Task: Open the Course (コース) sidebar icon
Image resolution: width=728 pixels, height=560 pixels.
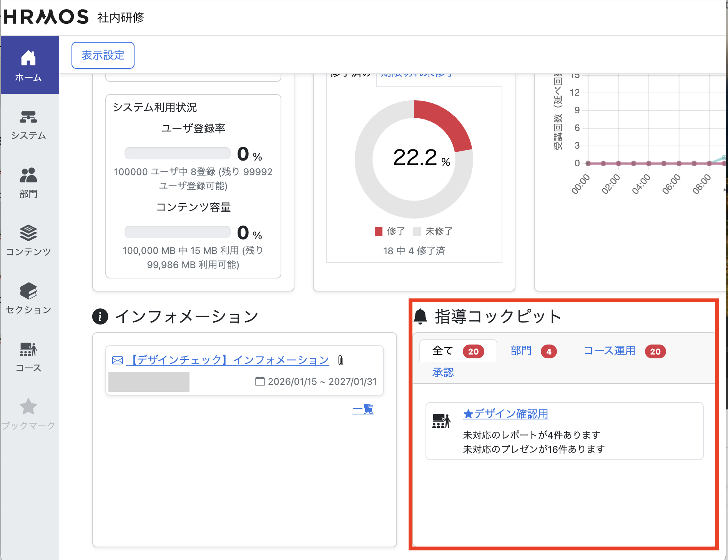Action: [x=28, y=350]
